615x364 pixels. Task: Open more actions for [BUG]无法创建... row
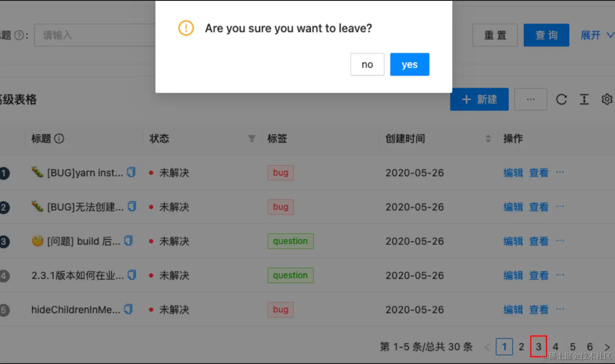560,206
